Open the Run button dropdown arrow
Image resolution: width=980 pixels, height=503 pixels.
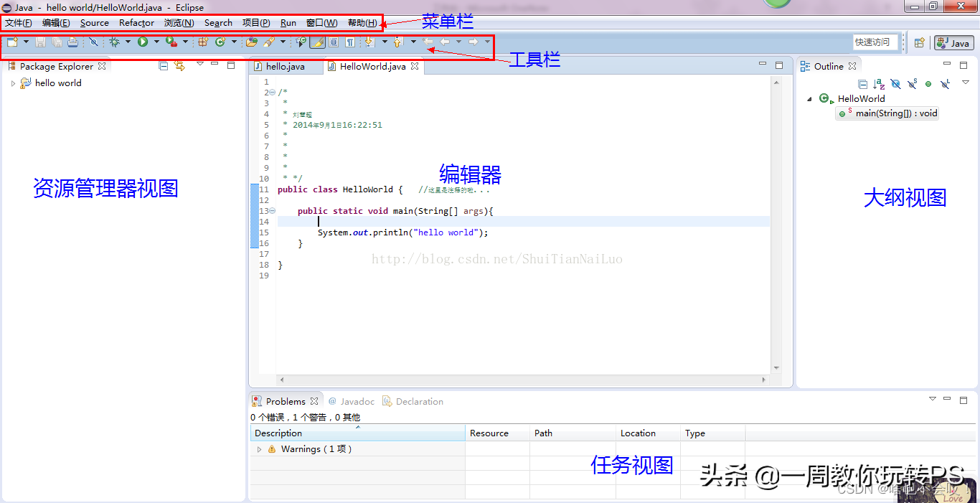coord(157,42)
